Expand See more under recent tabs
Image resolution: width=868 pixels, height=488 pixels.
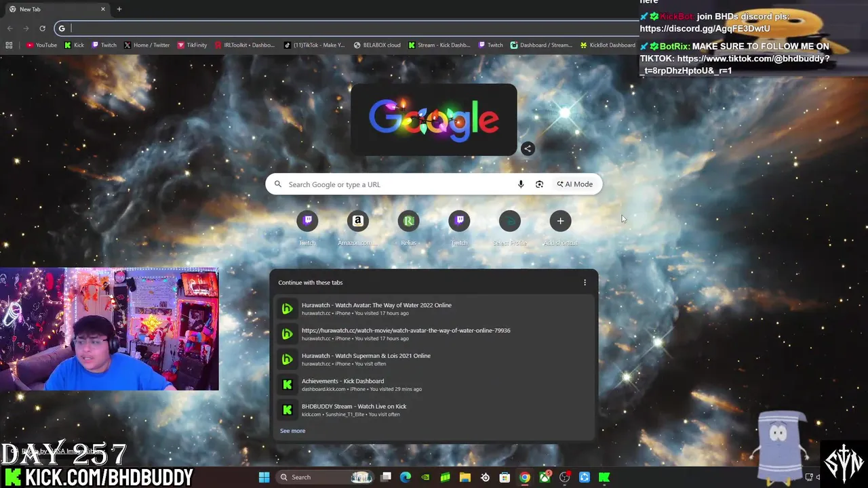pos(292,431)
